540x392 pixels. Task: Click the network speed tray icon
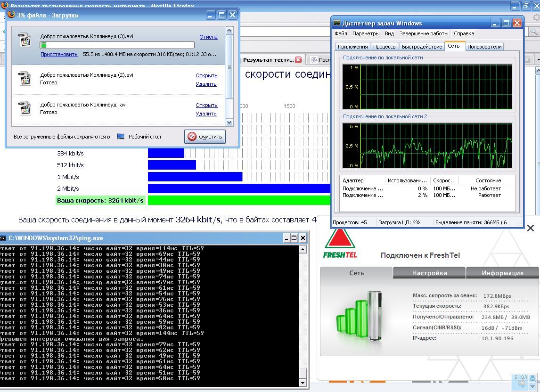pos(521,383)
